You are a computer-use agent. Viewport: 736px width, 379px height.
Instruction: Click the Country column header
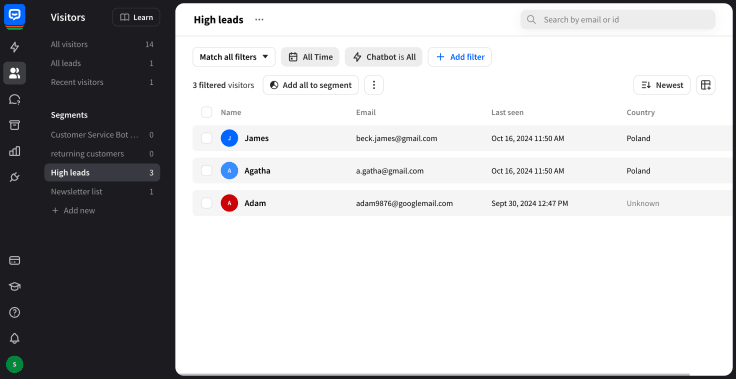[641, 112]
